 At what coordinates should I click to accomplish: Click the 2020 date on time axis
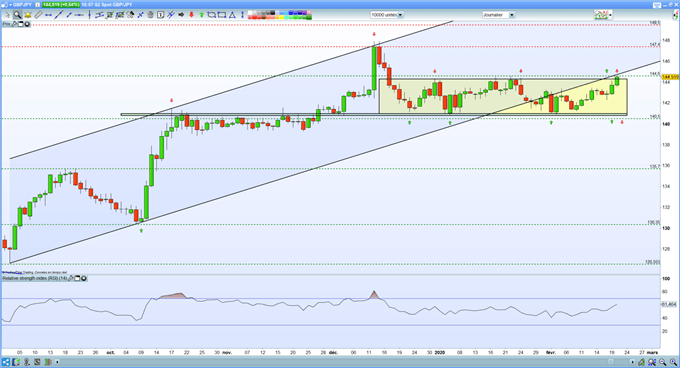(440, 352)
